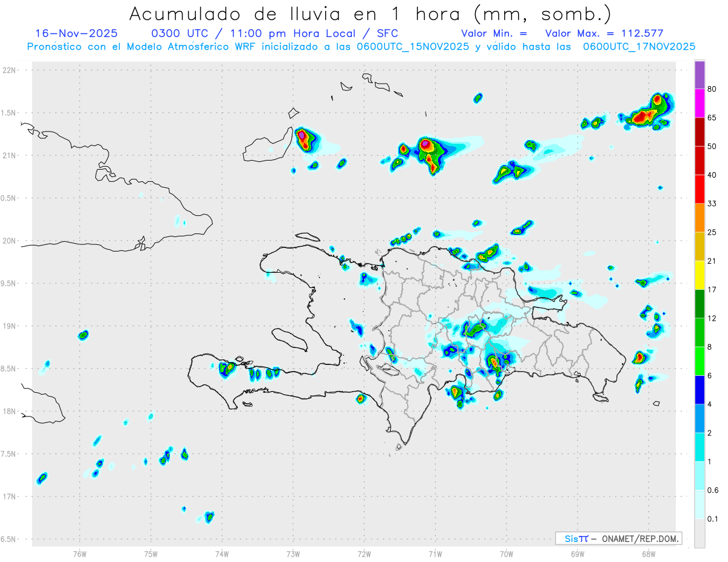Click the colorbar value label "33"
Viewport: 728px width, 562px height.
(712, 204)
